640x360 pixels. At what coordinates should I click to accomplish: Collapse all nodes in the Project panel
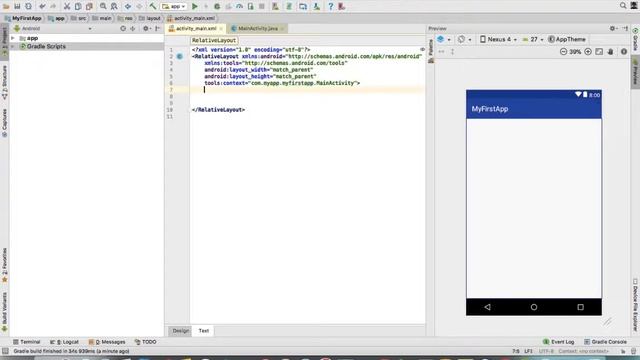[x=133, y=29]
